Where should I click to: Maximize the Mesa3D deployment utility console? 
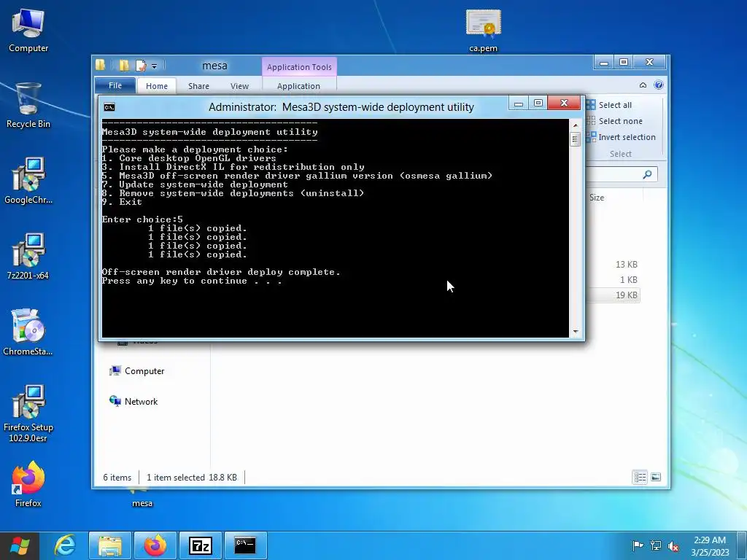538,103
